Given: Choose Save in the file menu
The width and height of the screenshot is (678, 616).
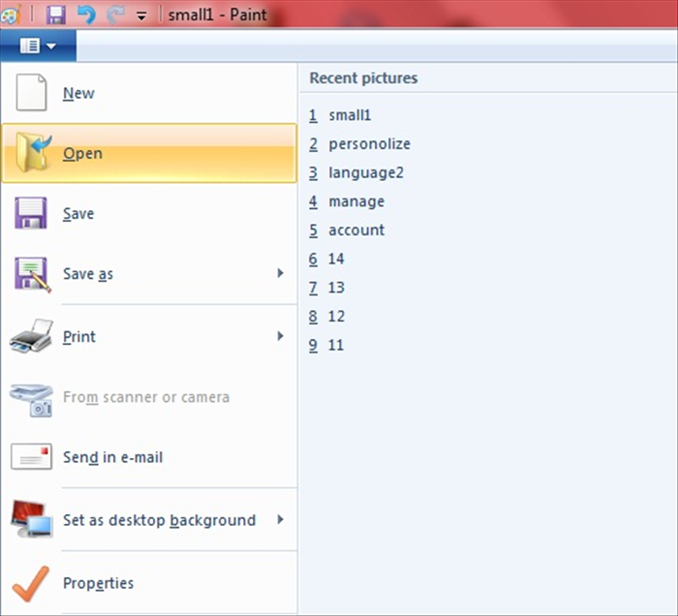Looking at the screenshot, I should 149,213.
